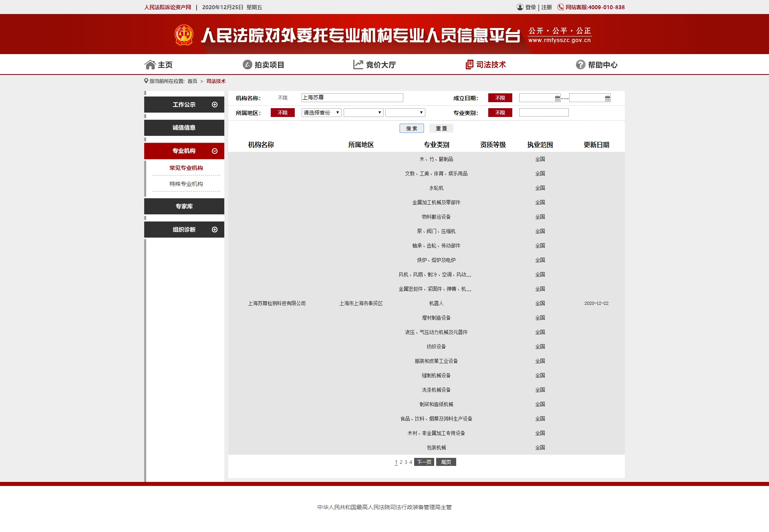The width and height of the screenshot is (769, 532).
Task: Click the 2020-12-22 update date cell
Action: (596, 303)
